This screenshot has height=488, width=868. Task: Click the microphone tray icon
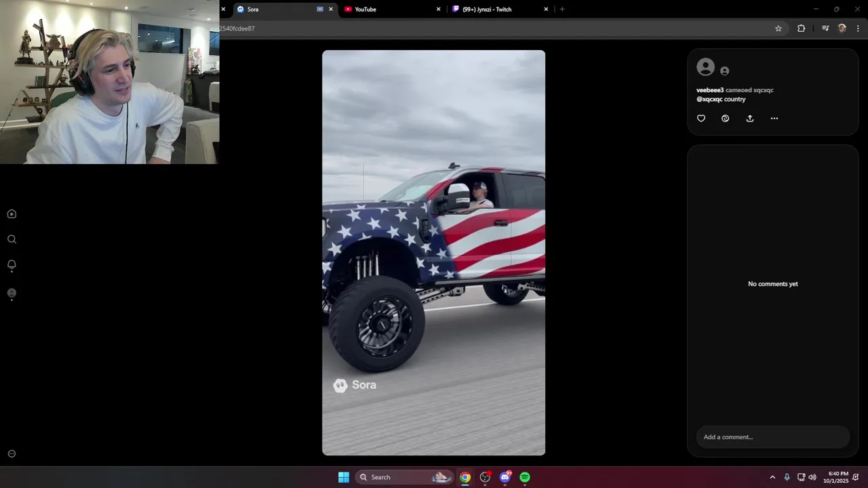click(x=787, y=477)
